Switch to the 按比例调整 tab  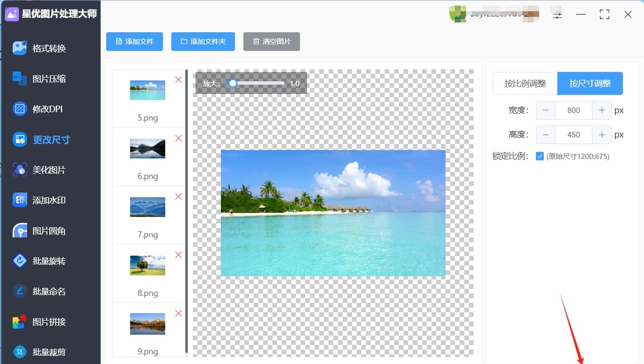525,83
